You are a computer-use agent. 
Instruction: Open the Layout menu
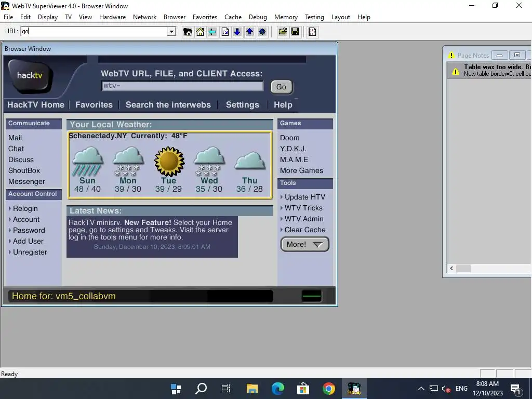[x=341, y=17]
